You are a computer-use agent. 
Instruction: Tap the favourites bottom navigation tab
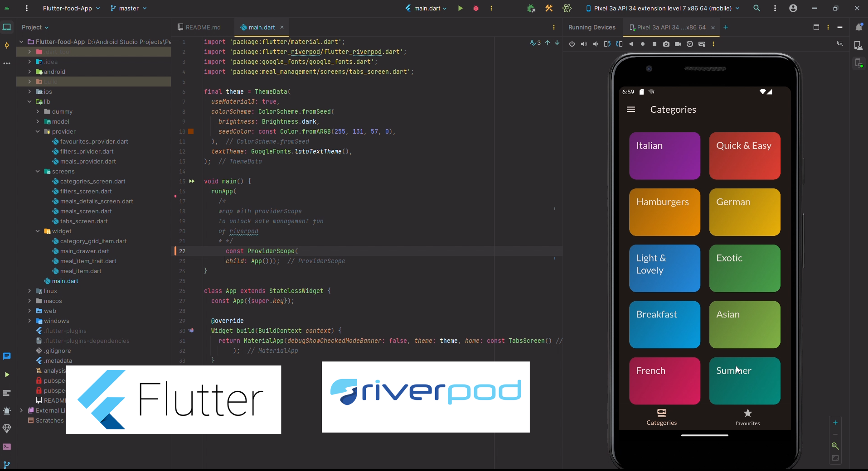(747, 417)
